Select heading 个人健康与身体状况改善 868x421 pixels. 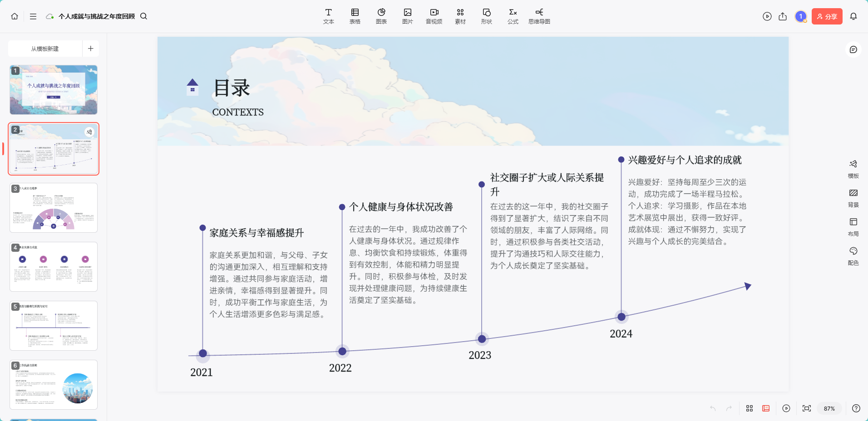(x=401, y=207)
